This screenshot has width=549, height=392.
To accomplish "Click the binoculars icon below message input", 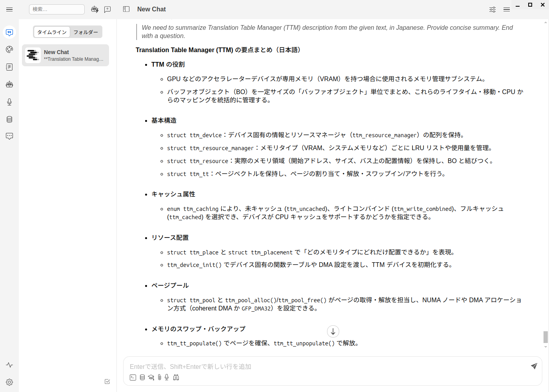I will point(176,377).
